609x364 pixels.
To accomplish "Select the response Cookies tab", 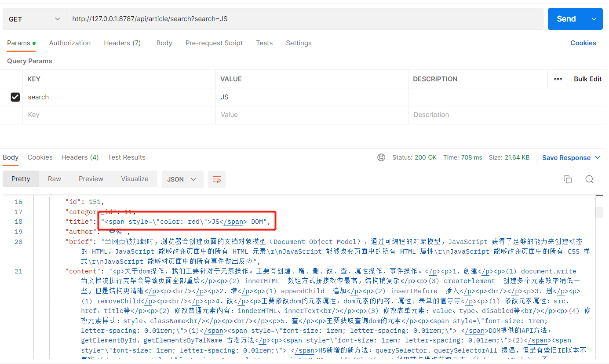I will pyautogui.click(x=40, y=157).
